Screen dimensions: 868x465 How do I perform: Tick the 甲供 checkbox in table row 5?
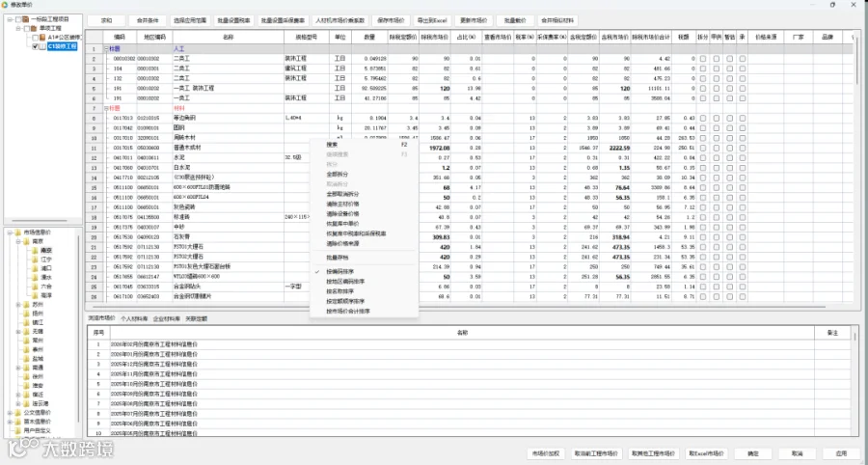[x=717, y=88]
